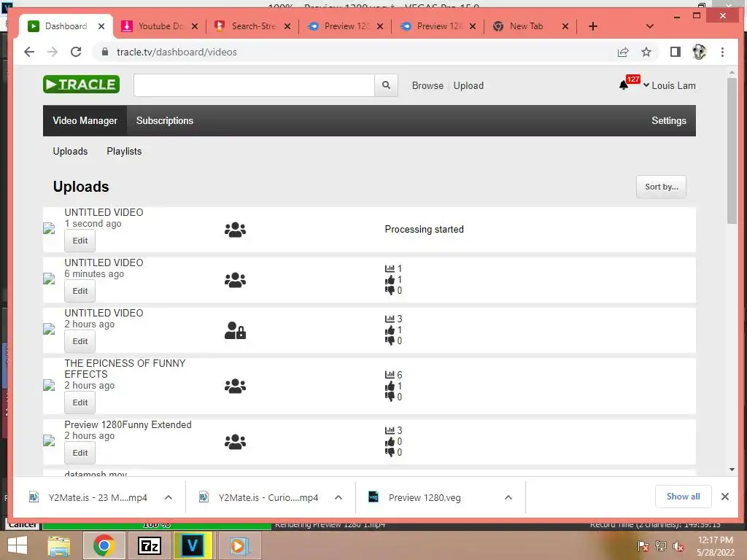The image size is (747, 560).
Task: Click the Tracle logo
Action: coord(82,85)
